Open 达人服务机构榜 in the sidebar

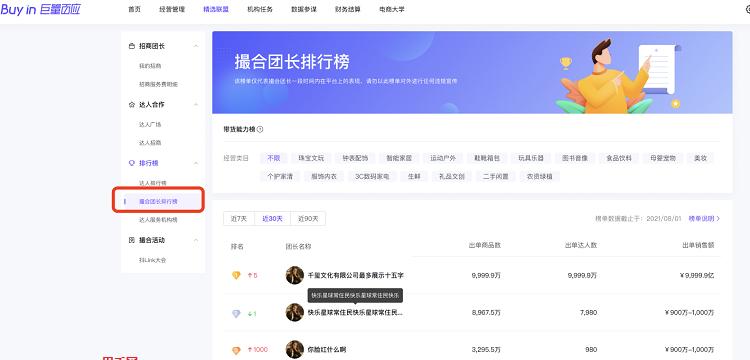(158, 220)
